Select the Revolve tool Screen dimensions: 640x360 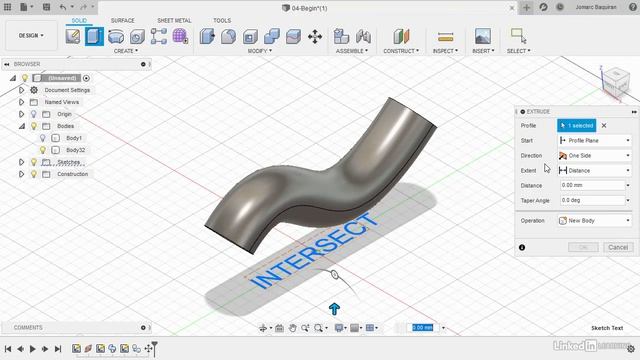click(116, 37)
